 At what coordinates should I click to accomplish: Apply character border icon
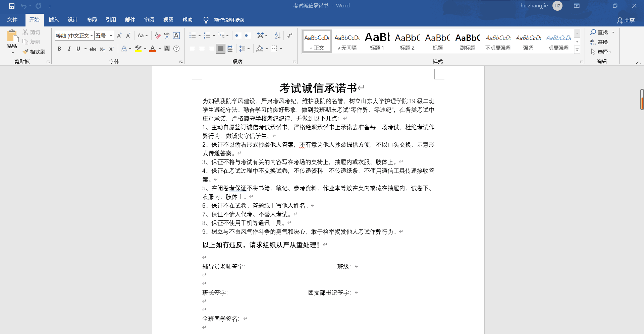pyautogui.click(x=176, y=36)
